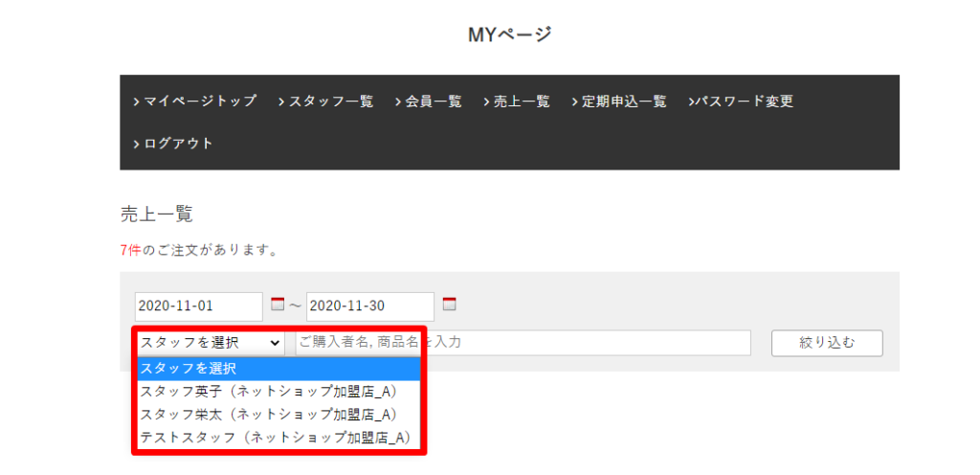This screenshot has height=475, width=980.
Task: Open 売上一覧 navigation link
Action: [517, 102]
